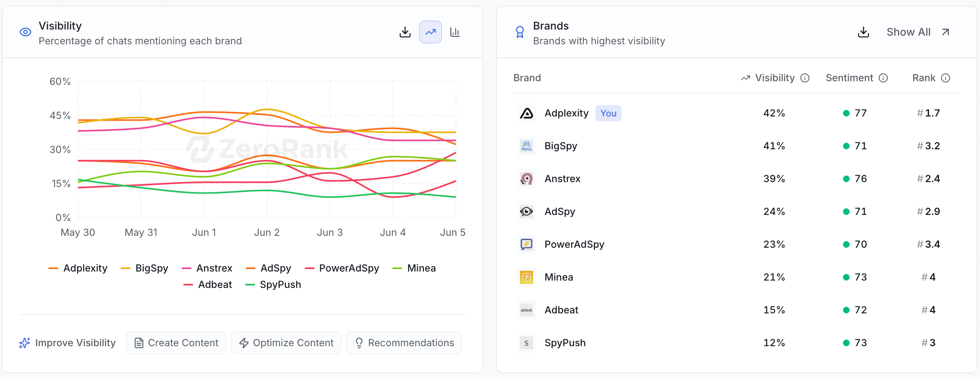The width and height of the screenshot is (980, 379).
Task: Click May 30 x-axis date label
Action: click(78, 233)
